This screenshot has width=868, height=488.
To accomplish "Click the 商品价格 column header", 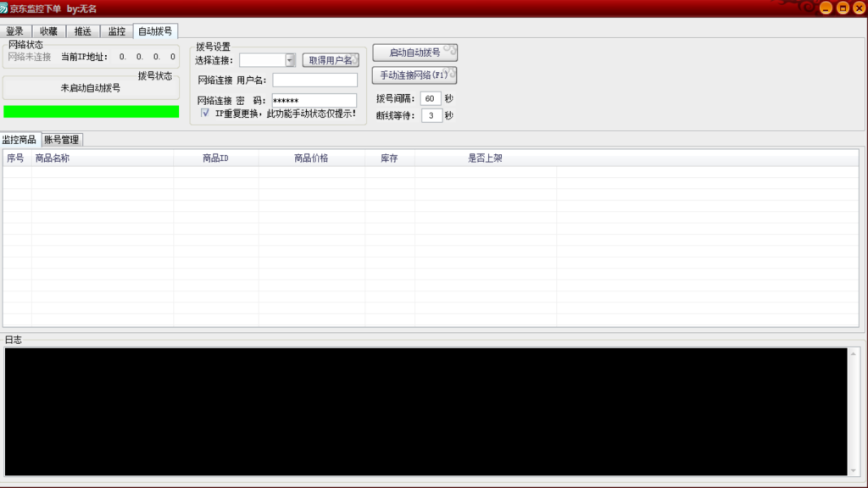I will tap(311, 158).
